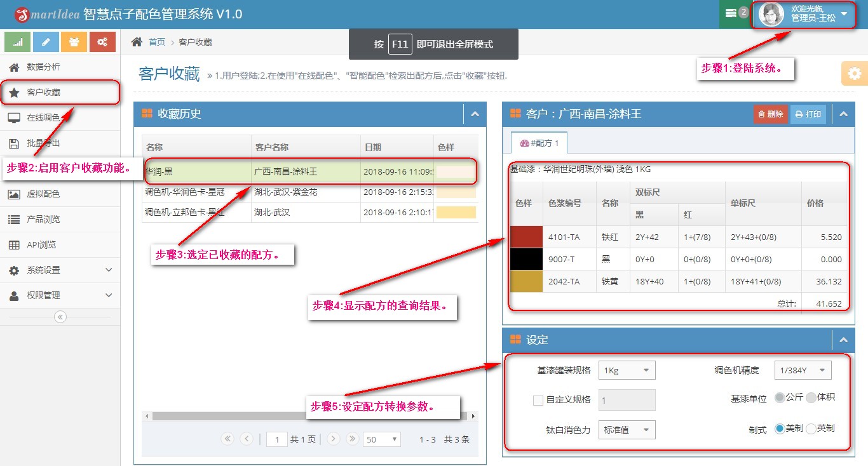
Task: Click the yellow users group shortcut icon
Action: [74, 42]
